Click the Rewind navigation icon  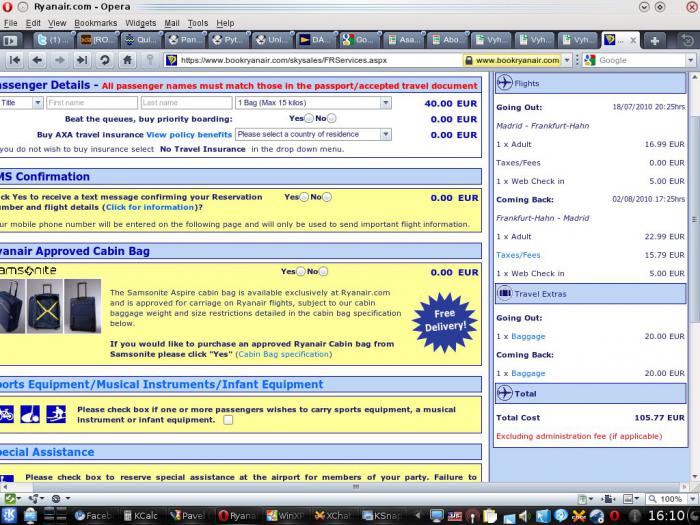(x=15, y=60)
